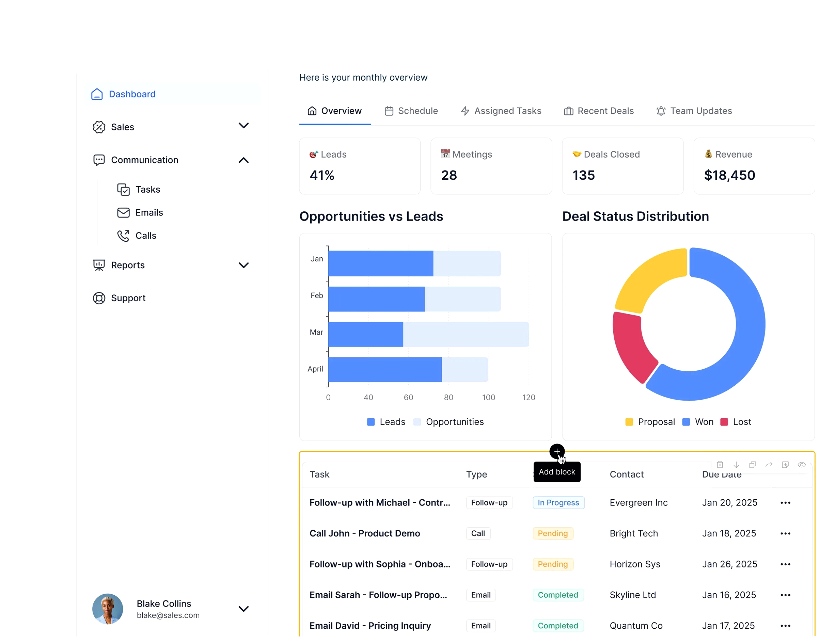Duplicate the tasks block using copy icon

pyautogui.click(x=753, y=465)
